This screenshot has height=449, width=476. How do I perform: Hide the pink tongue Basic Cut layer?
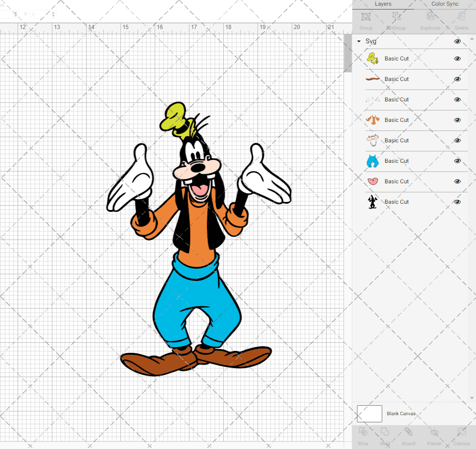(x=457, y=181)
